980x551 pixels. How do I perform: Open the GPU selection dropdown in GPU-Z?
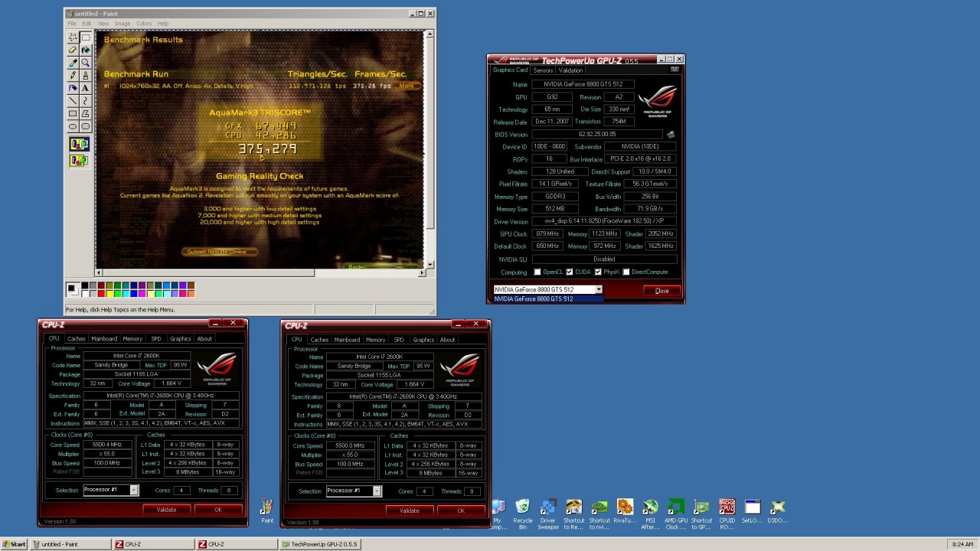599,290
